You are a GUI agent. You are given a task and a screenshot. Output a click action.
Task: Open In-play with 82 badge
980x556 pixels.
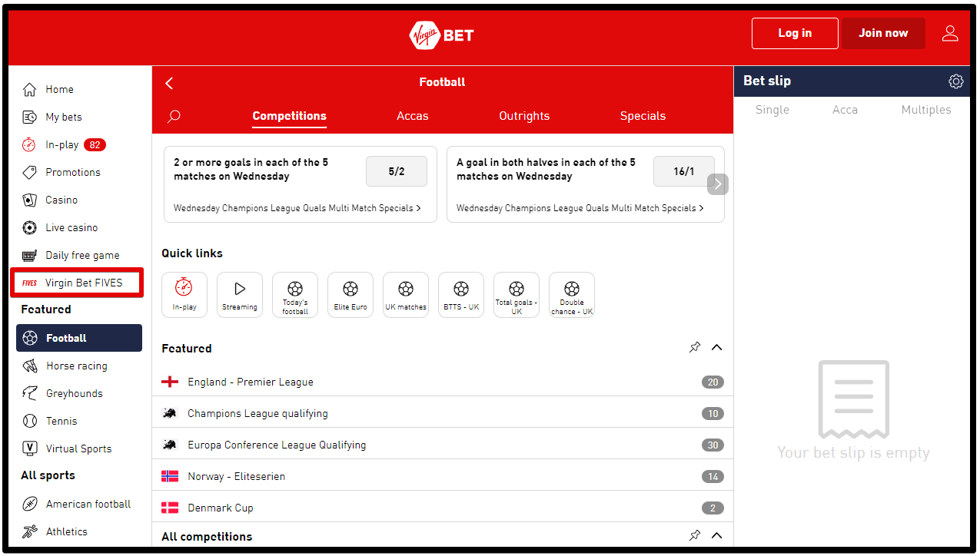[78, 145]
